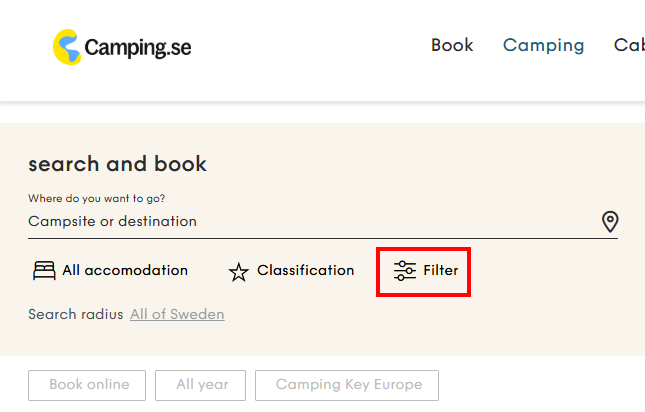
Task: Toggle the Camping Key Europe filter chip
Action: (348, 385)
